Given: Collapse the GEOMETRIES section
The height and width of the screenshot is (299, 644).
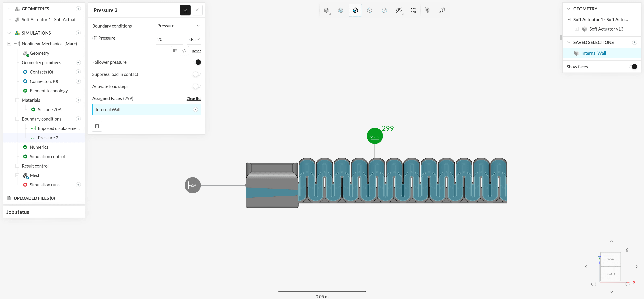Looking at the screenshot, I should coord(9,9).
